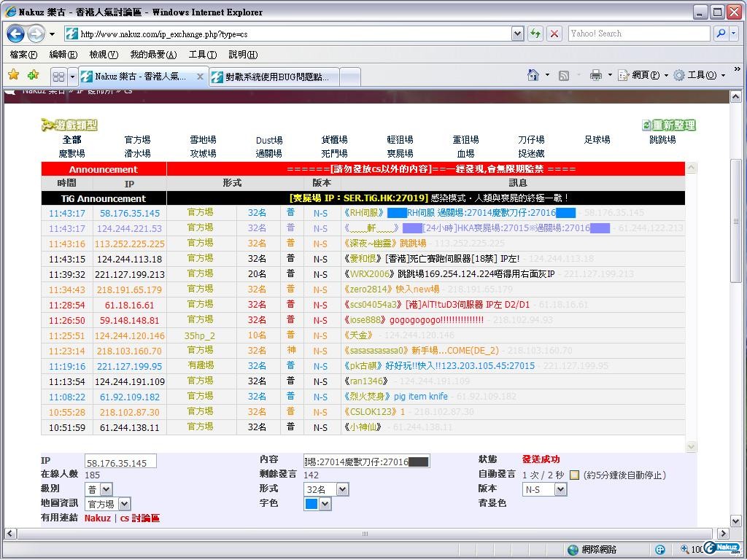Click the Print icon
Image resolution: width=747 pixels, height=560 pixels.
click(x=595, y=75)
